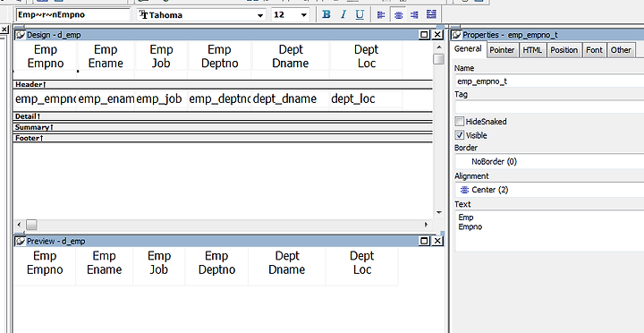Apply justify text alignment
The width and height of the screenshot is (644, 333).
coord(431,15)
